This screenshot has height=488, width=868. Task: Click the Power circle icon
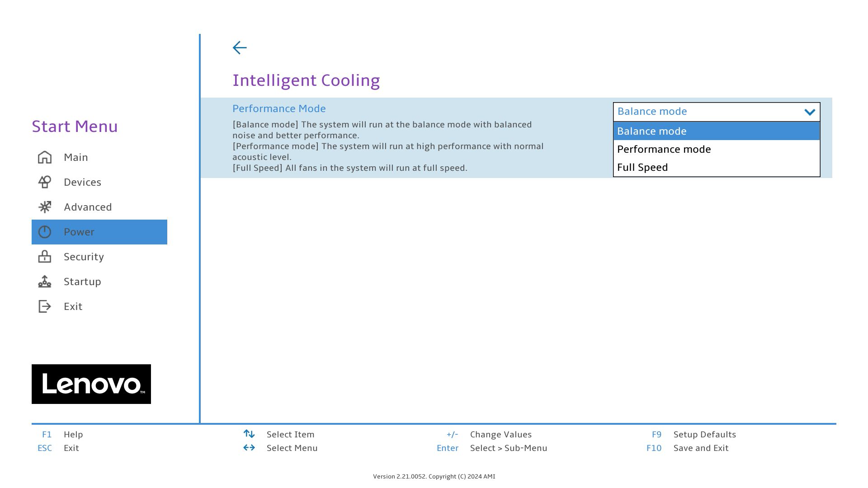(45, 232)
